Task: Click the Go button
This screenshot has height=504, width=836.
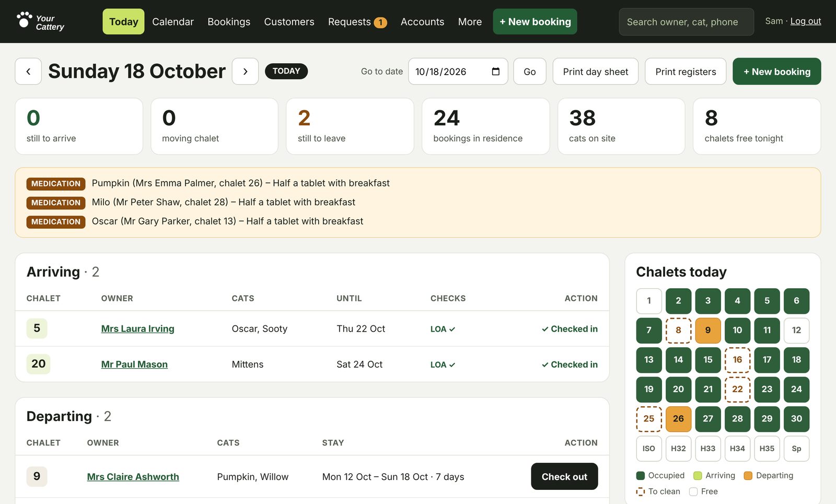Action: [529, 72]
